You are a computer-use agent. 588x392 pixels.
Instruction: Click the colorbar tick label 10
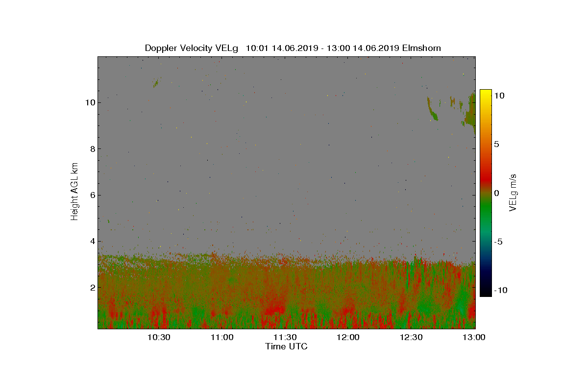(x=499, y=96)
